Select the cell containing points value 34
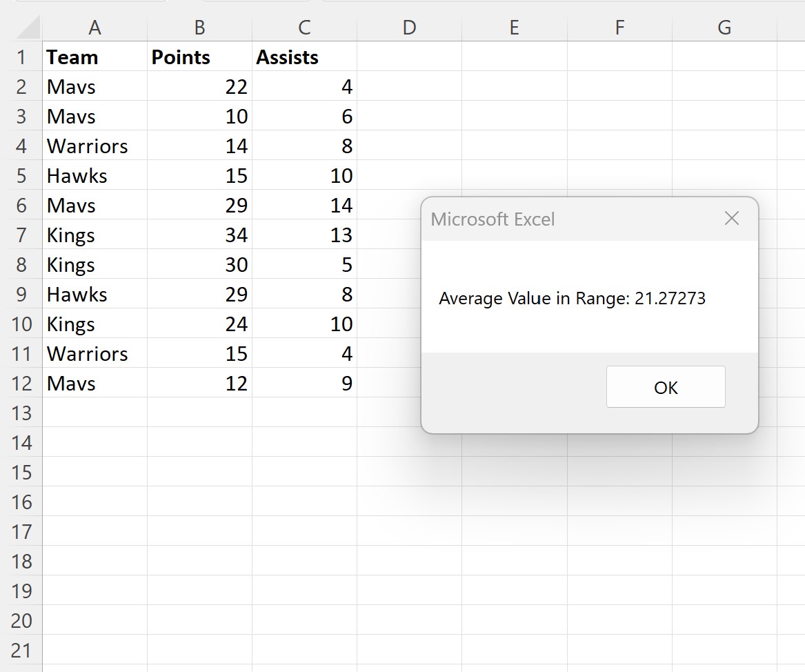Screen dimensions: 805x672 (199, 235)
